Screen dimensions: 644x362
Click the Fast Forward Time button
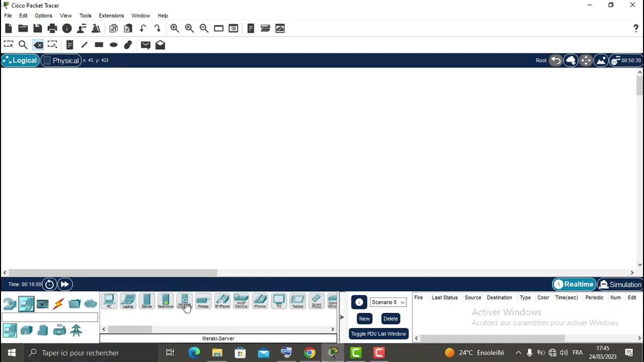coord(65,284)
